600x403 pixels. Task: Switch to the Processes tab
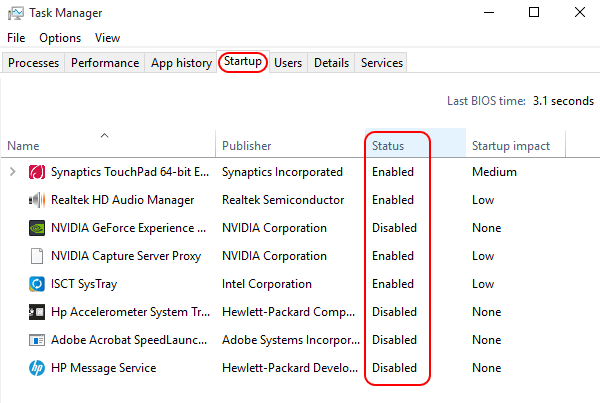[x=33, y=63]
